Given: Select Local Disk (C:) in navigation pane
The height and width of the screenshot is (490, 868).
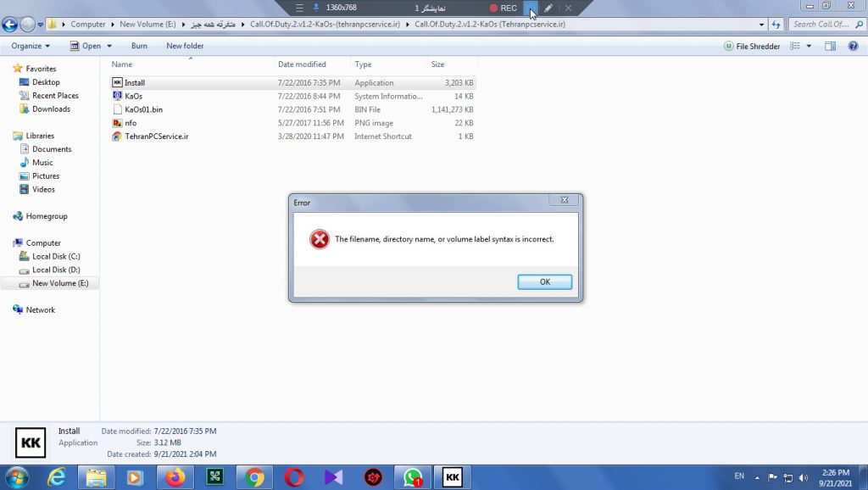Looking at the screenshot, I should [x=56, y=256].
